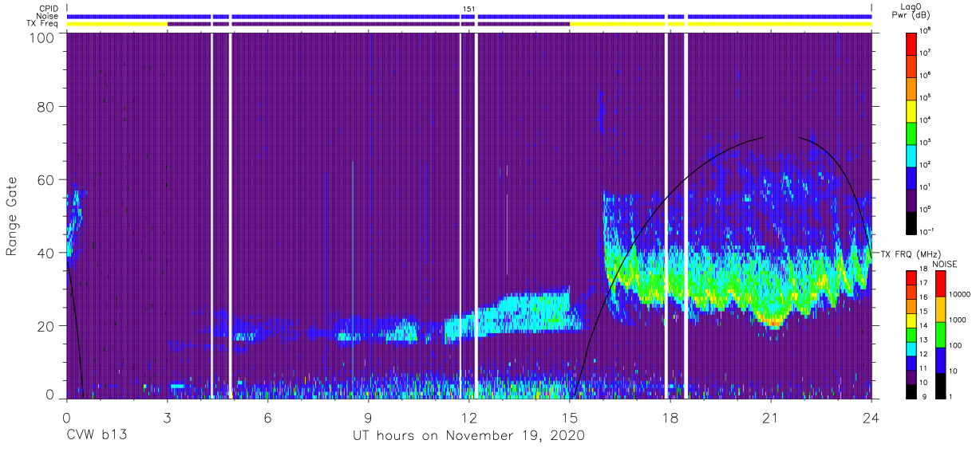Click the strong red echo near hour 21
980x452 pixels.
(771, 324)
